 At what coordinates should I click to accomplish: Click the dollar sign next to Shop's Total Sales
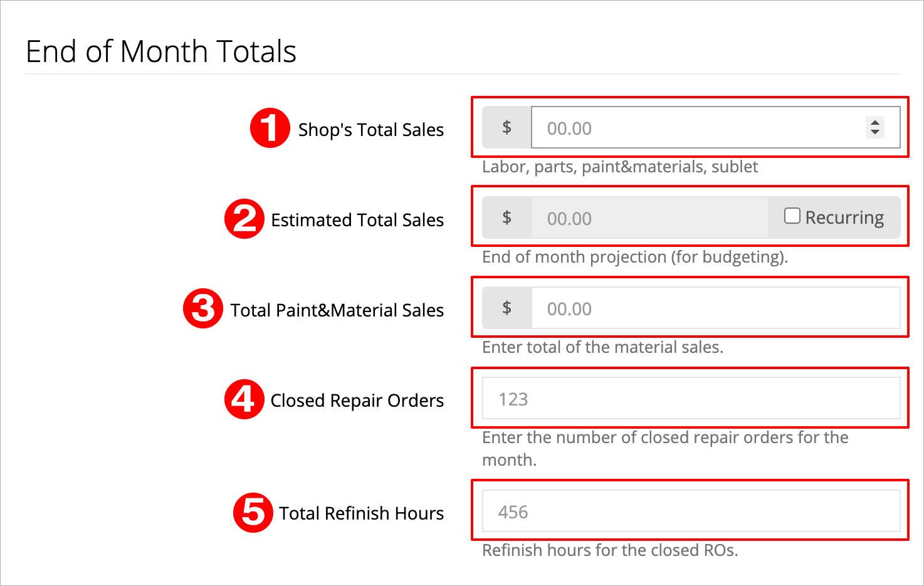pyautogui.click(x=507, y=127)
